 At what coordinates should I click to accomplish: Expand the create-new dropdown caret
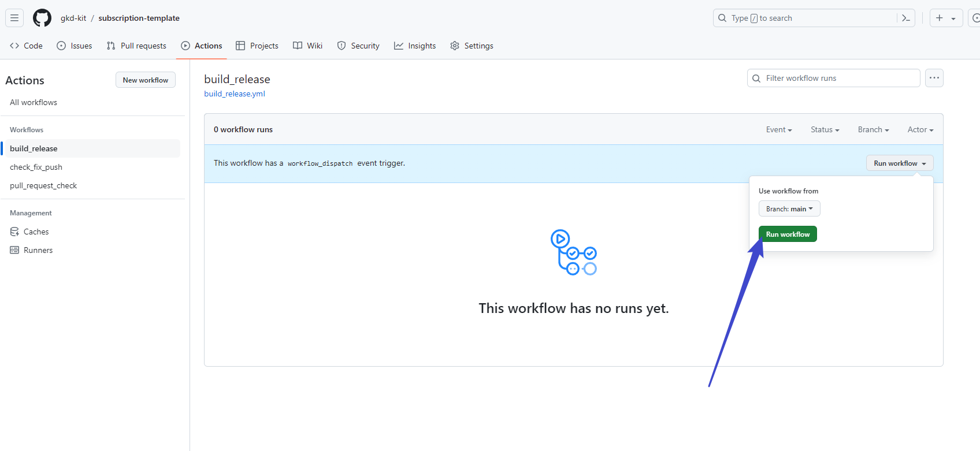(953, 18)
